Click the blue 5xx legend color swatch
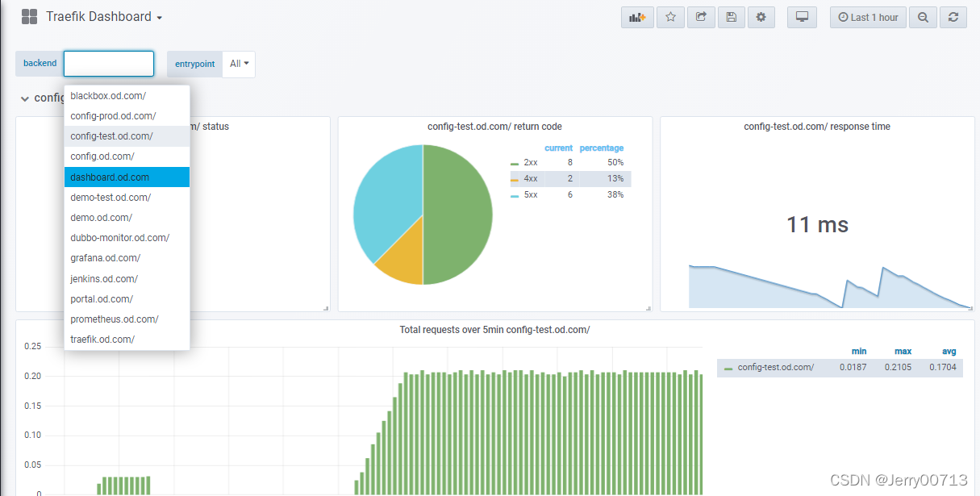980x496 pixels. tap(515, 195)
